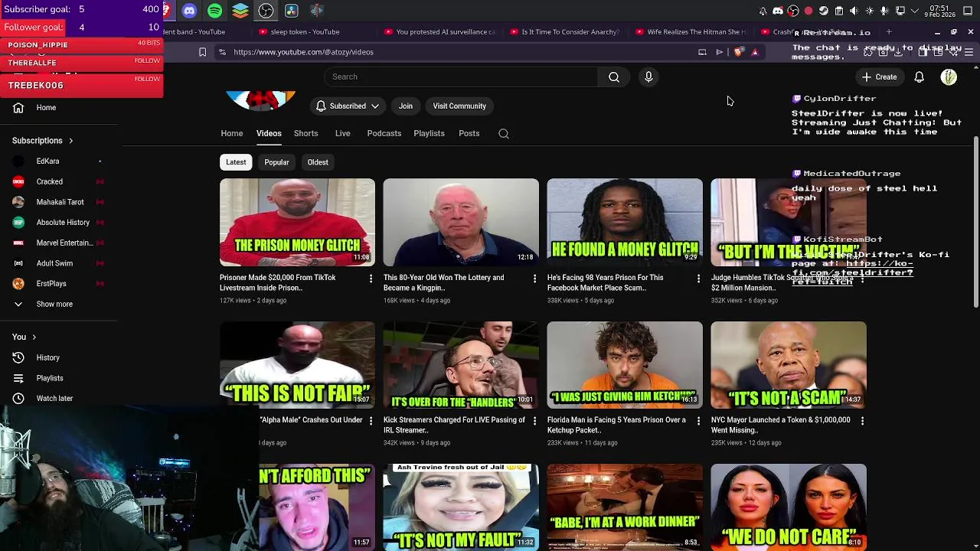
Task: Click the Create button
Action: click(x=879, y=77)
